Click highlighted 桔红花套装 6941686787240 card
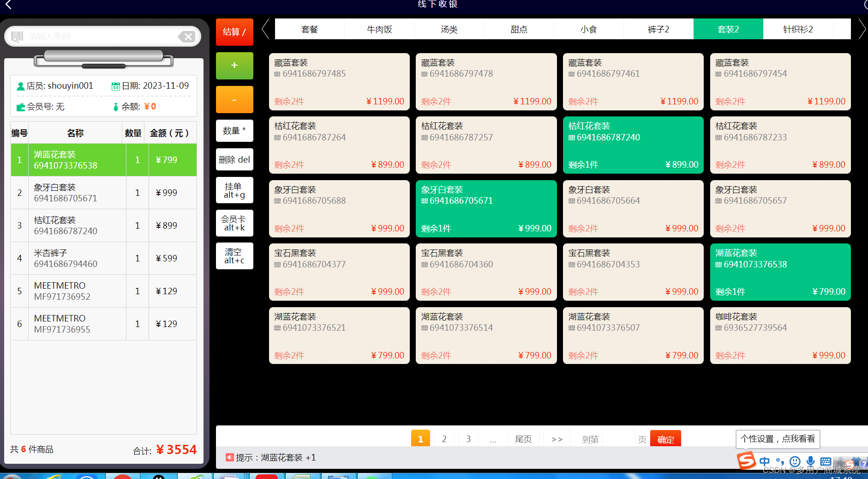This screenshot has width=868, height=479. coord(633,145)
